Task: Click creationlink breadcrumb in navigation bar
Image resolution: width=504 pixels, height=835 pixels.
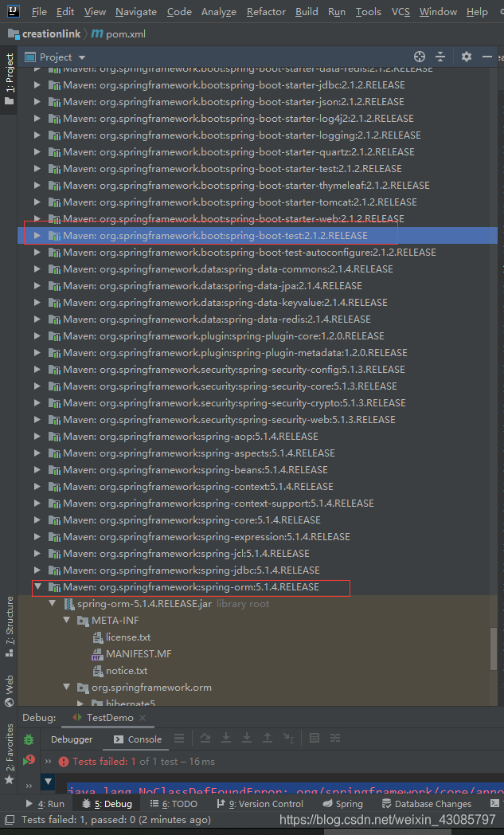Action: 44,33
